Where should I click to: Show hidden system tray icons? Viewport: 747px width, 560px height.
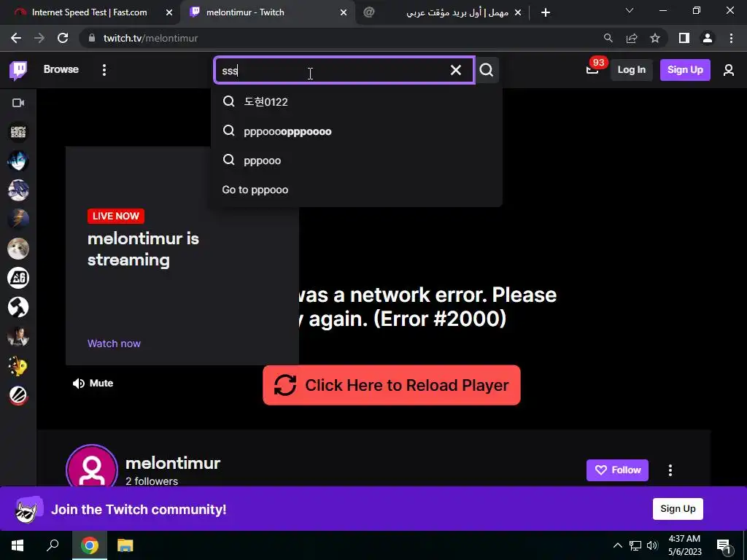pos(617,545)
